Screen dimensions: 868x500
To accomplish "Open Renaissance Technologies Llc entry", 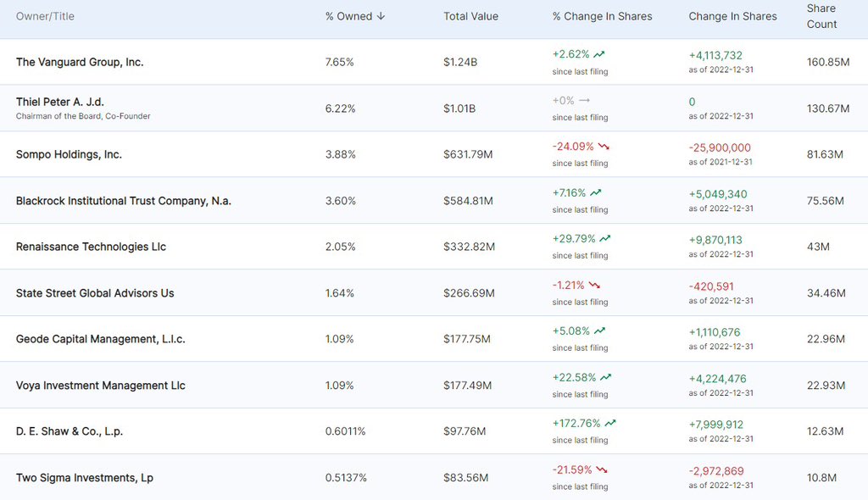I will coord(91,247).
